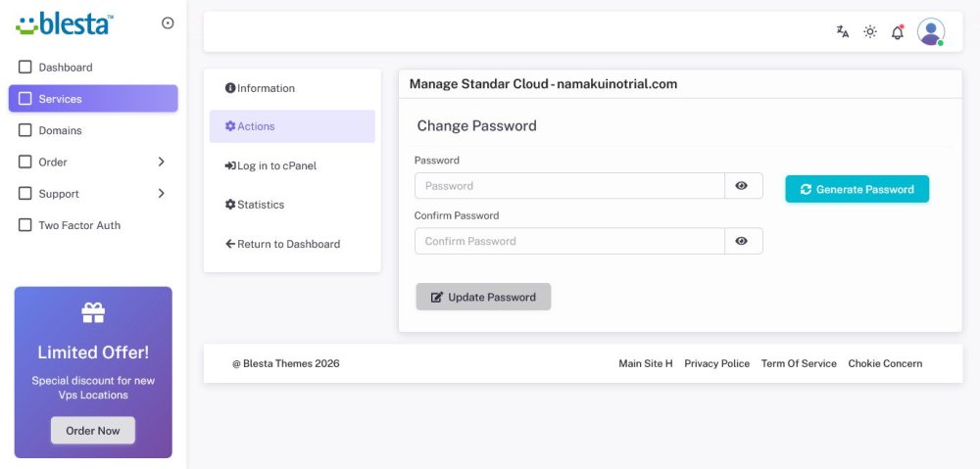The width and height of the screenshot is (980, 469).
Task: Open the notifications bell
Action: tap(897, 32)
